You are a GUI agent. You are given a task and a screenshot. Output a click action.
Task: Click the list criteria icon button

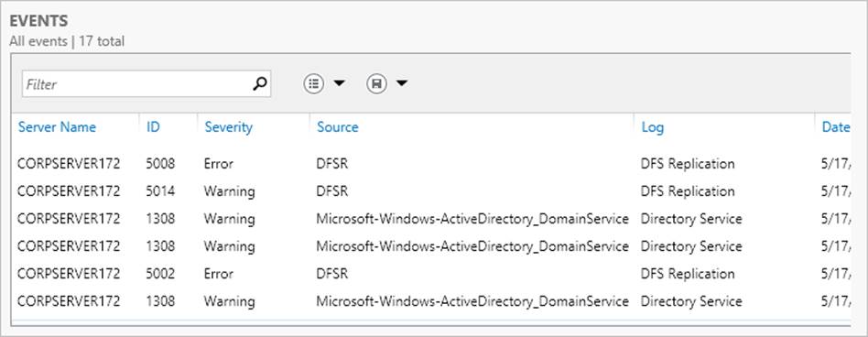click(x=313, y=83)
